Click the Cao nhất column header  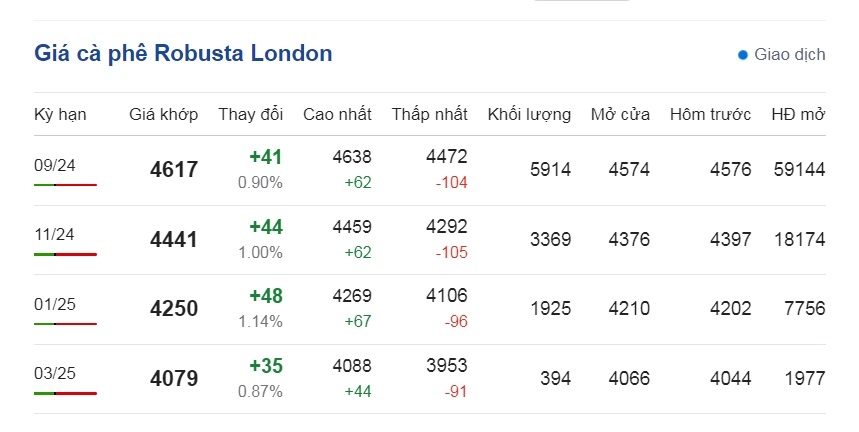(337, 114)
